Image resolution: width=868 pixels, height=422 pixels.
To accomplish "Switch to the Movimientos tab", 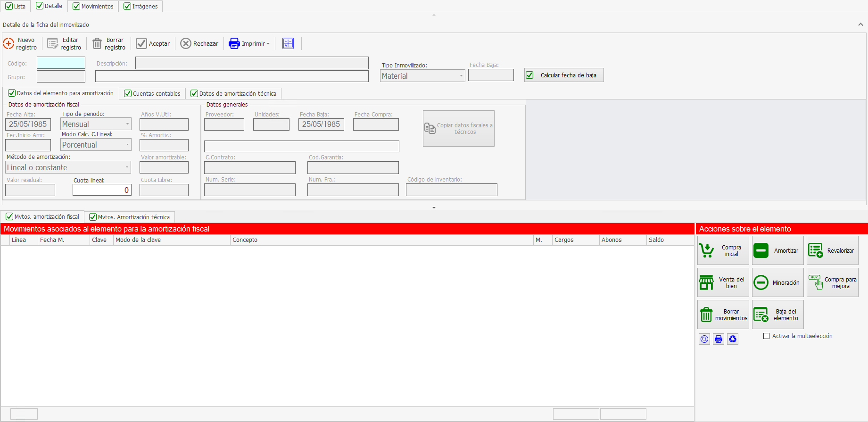I will click(93, 6).
